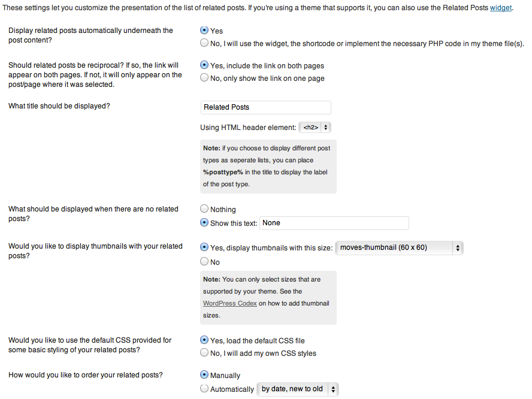Open the by date, new to old dropdown
This screenshot has height=399, width=532.
click(298, 389)
